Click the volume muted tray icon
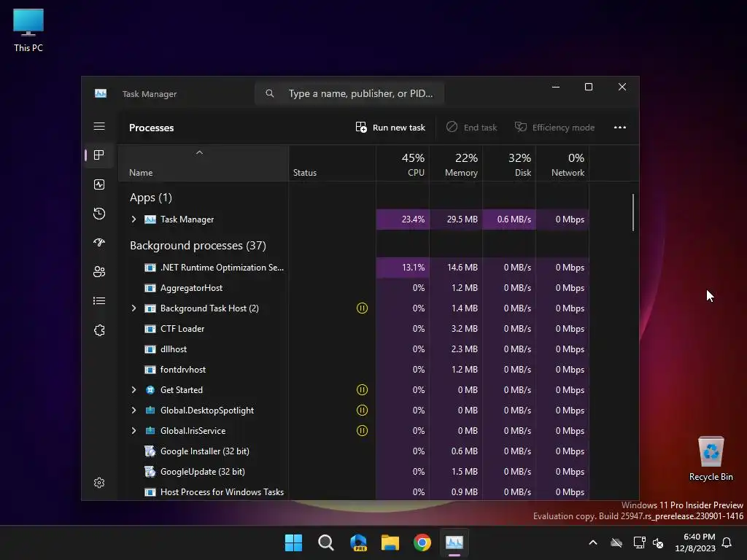The image size is (747, 560). 658,542
